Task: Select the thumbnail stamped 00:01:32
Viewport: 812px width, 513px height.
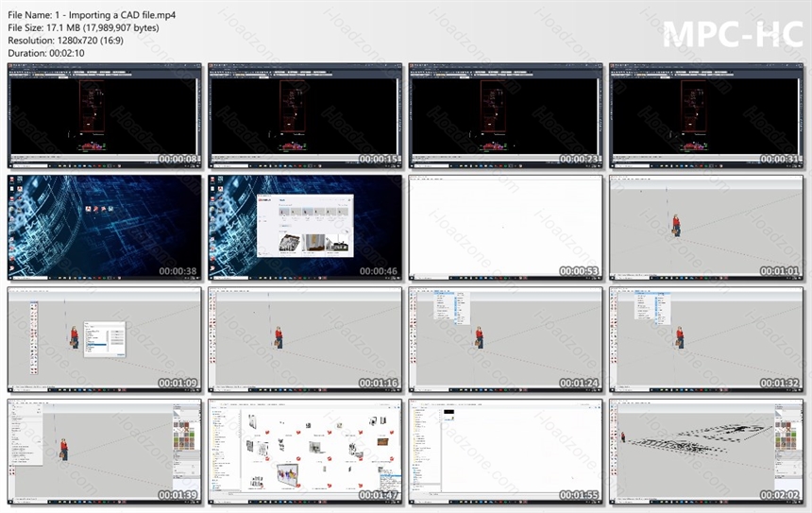Action: [706, 339]
